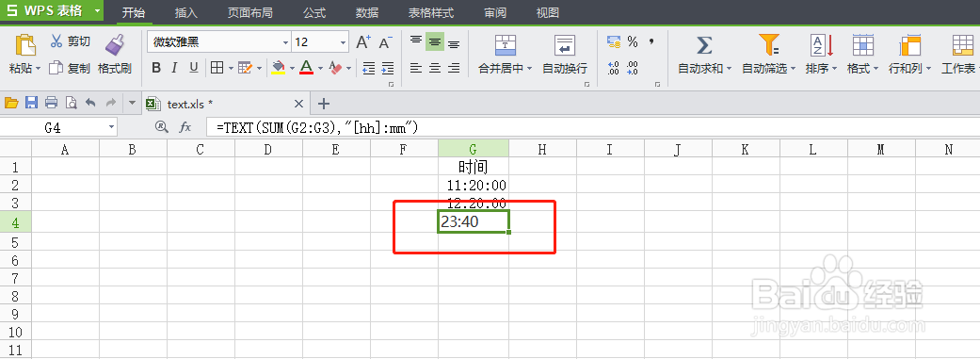Click the increase decimal places icon
The height and width of the screenshot is (359, 980).
coord(614,68)
